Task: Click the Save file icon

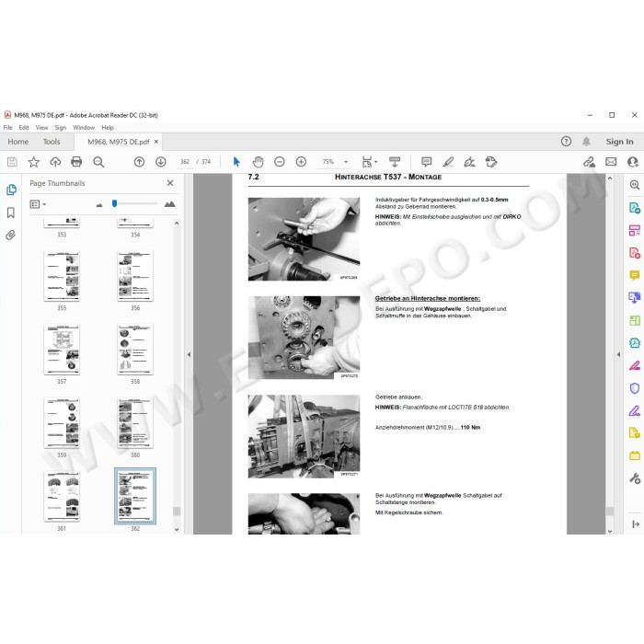Action: (x=12, y=162)
